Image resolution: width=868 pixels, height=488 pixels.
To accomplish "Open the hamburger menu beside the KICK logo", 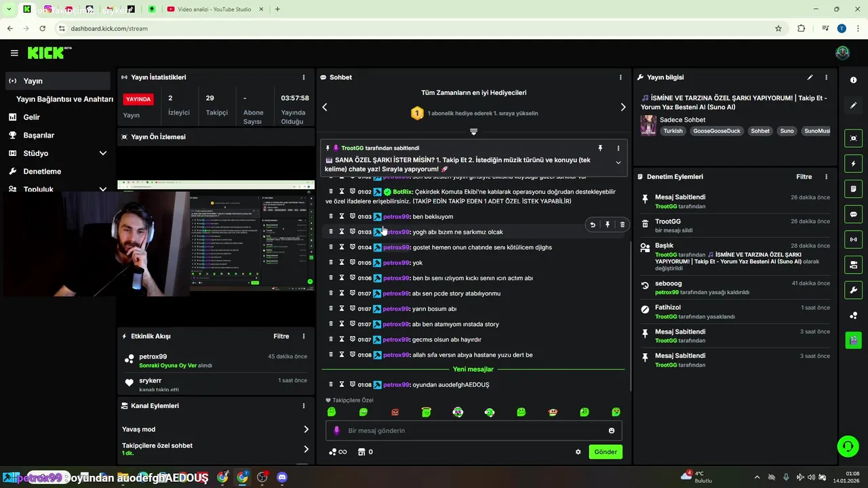I will 14,53.
